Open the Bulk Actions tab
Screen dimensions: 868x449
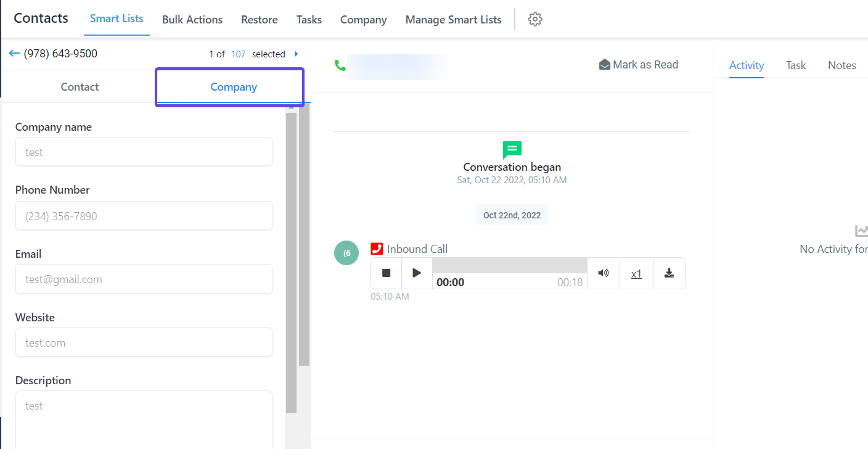(192, 20)
